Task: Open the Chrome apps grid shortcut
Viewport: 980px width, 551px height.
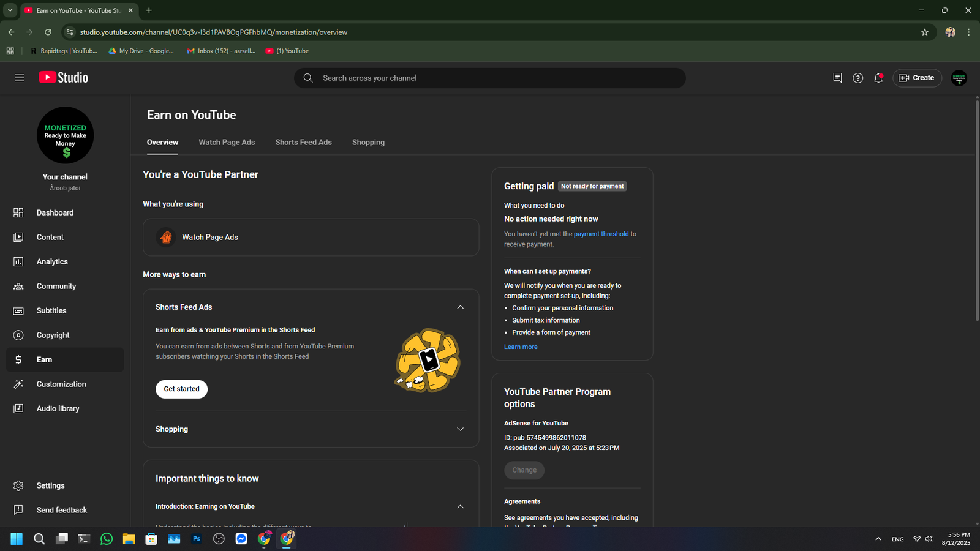Action: (x=10, y=51)
